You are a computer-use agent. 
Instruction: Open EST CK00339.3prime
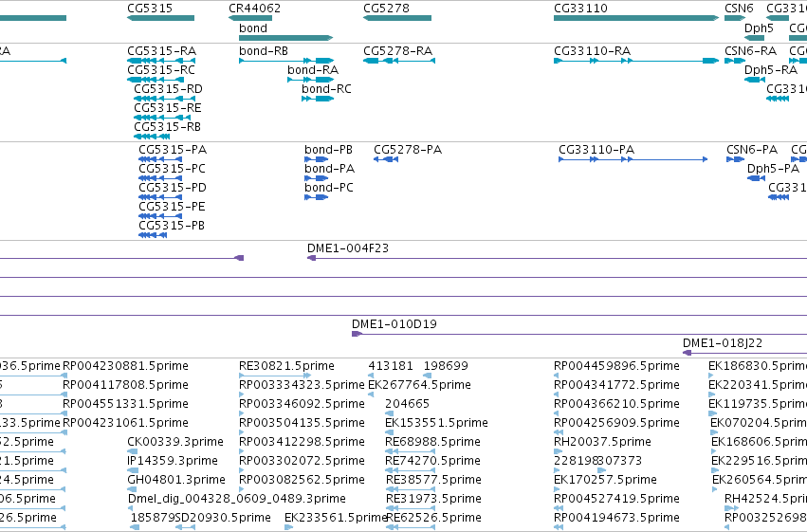pyautogui.click(x=175, y=442)
